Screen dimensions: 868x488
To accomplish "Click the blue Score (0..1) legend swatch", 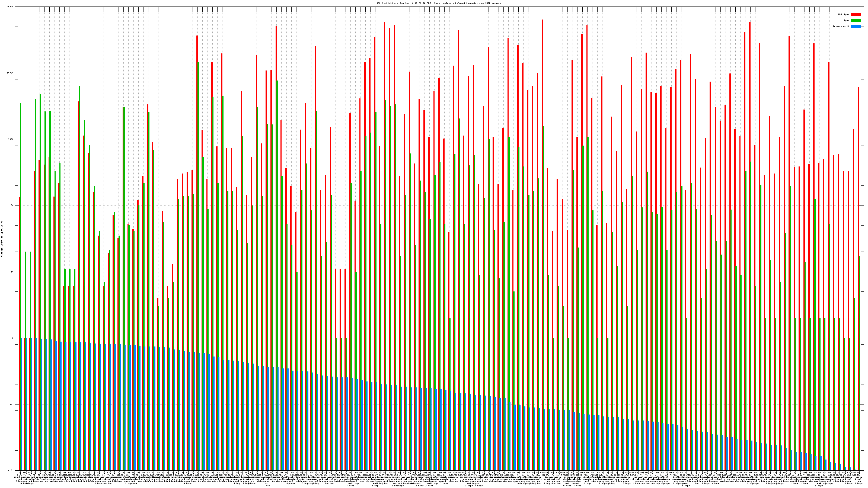I will [x=856, y=26].
